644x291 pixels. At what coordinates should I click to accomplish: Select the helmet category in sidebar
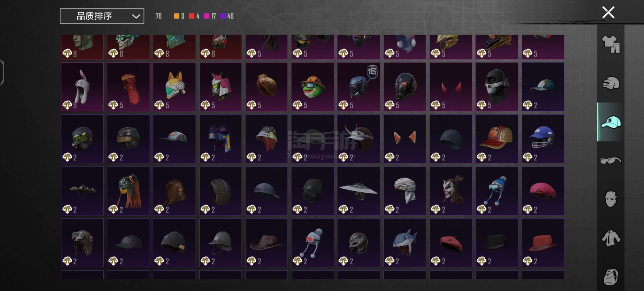[x=611, y=83]
